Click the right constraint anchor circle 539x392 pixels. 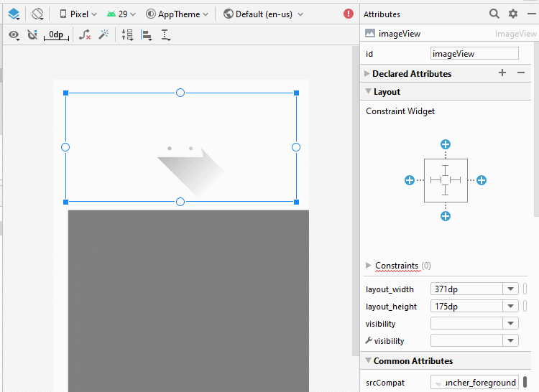coord(296,147)
